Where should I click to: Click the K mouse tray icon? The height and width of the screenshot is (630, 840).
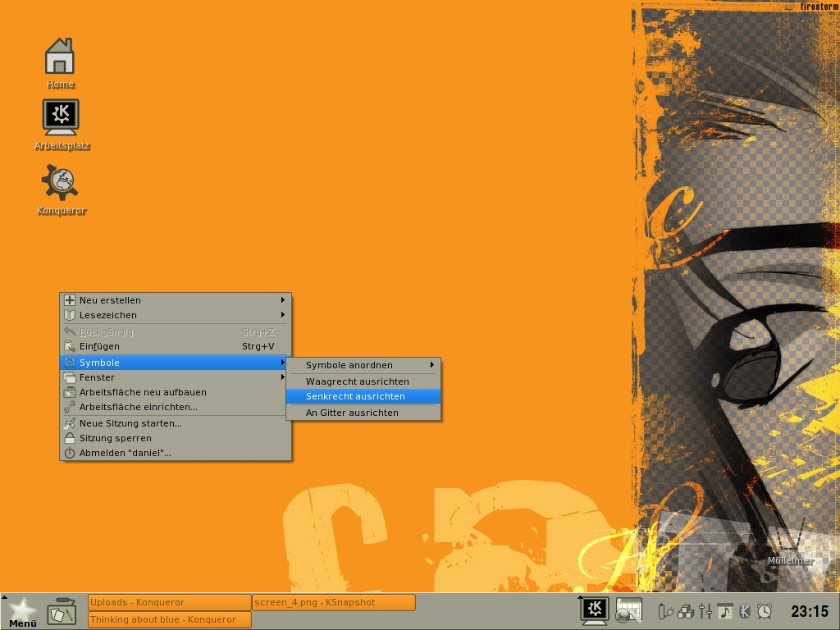[x=744, y=610]
